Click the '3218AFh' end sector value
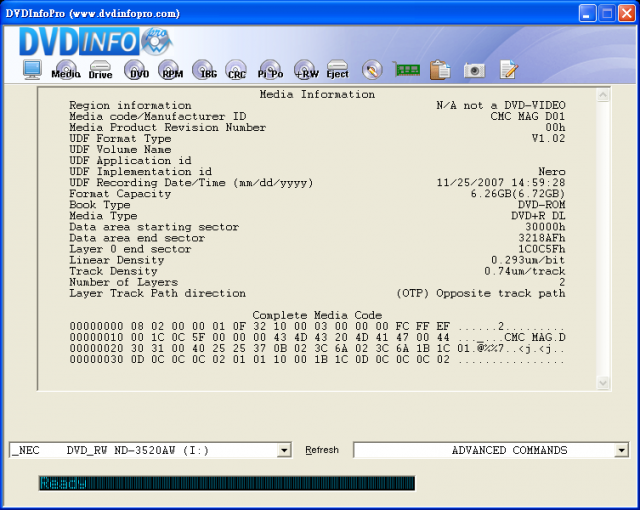640x510 pixels. [x=542, y=238]
